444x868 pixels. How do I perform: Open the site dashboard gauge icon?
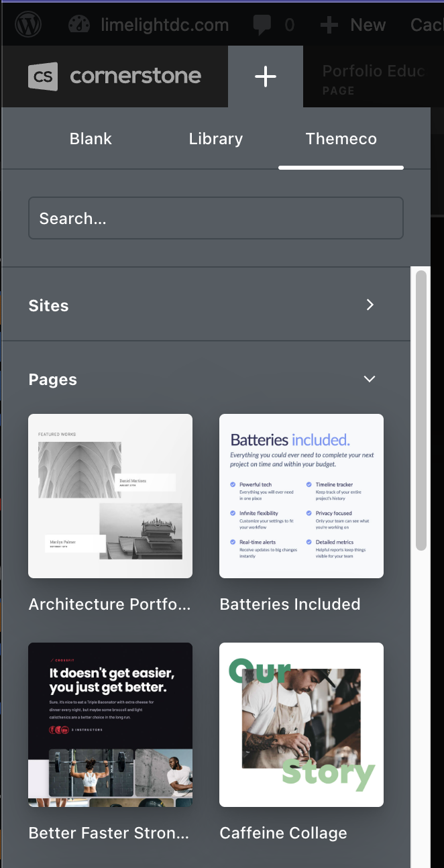(x=79, y=25)
